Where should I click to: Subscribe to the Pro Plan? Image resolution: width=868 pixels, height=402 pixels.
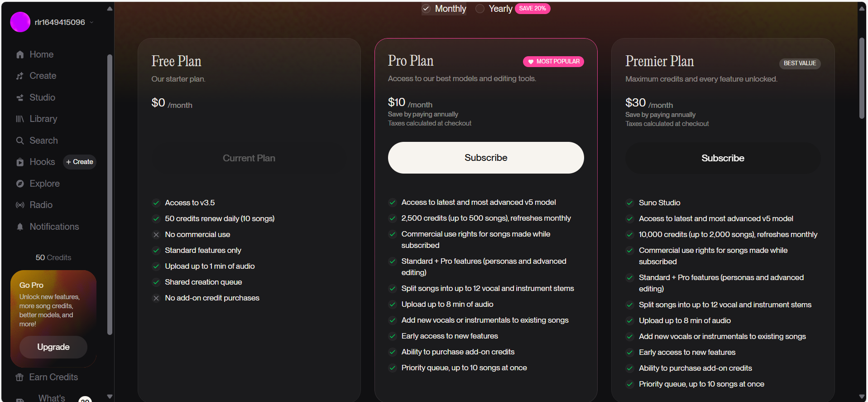[485, 158]
